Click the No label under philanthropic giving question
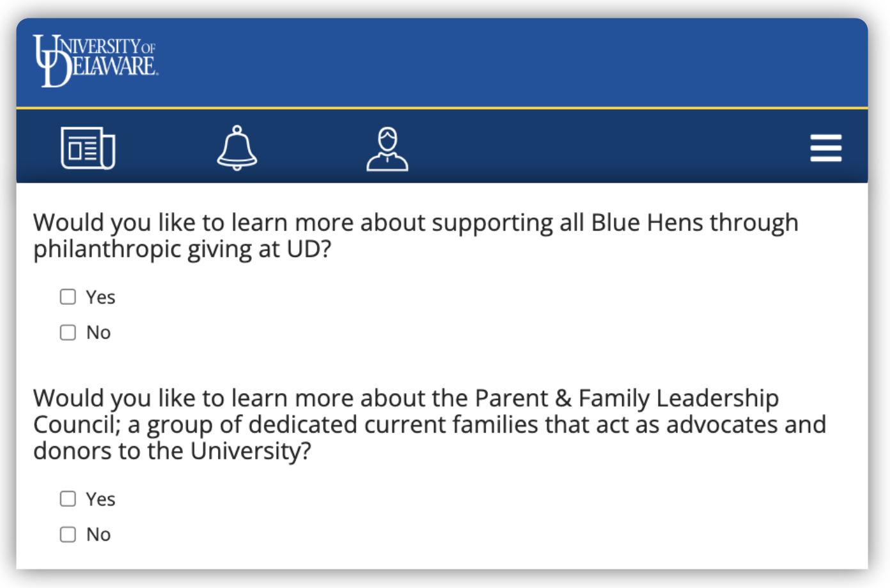Screen dimensions: 890x588 [98, 332]
